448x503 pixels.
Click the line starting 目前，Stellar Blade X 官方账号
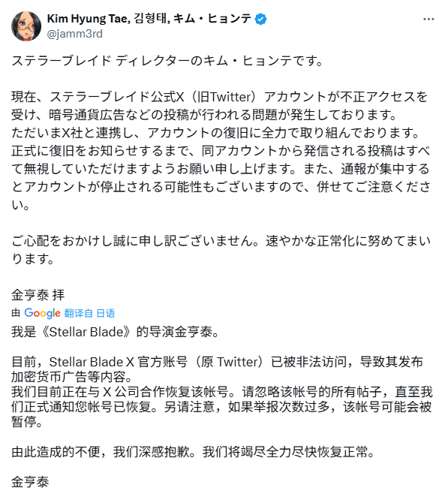217,362
